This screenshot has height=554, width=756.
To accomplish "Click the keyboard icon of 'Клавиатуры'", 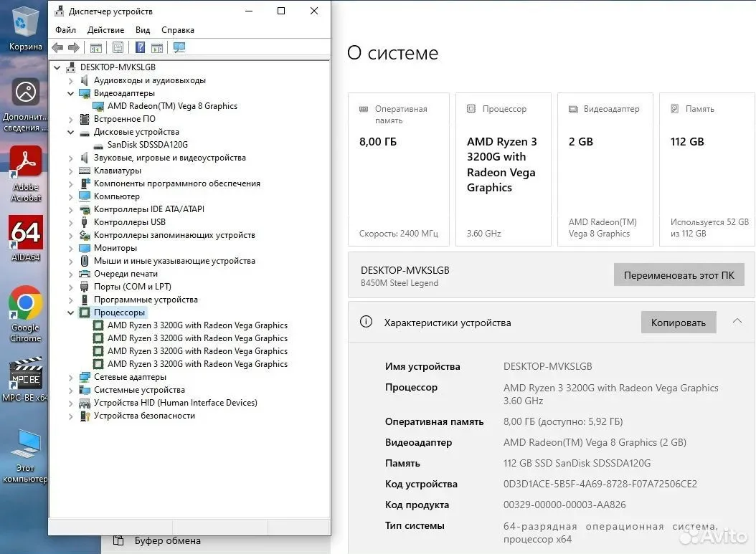I will (x=85, y=171).
